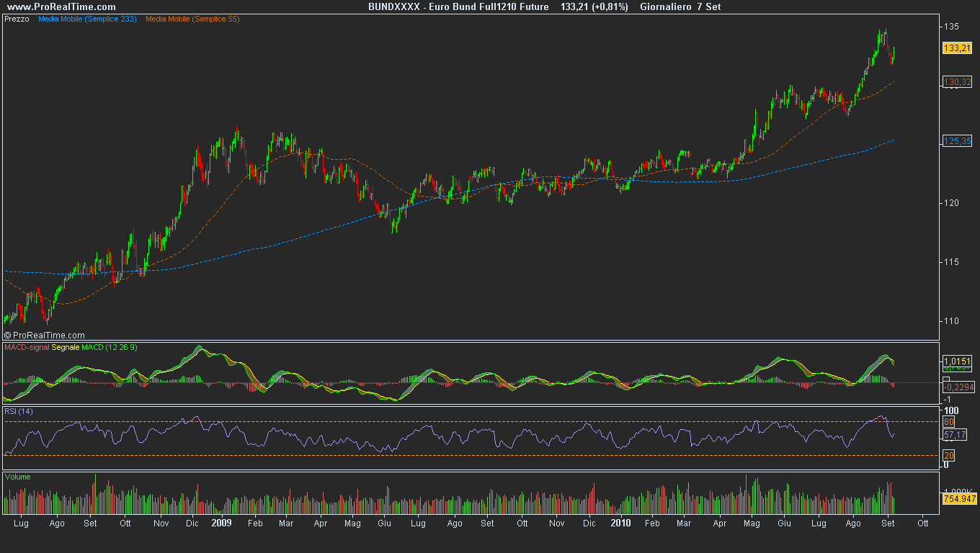Image resolution: width=980 pixels, height=553 pixels.
Task: Click the RSI (14) panel label
Action: tap(19, 411)
